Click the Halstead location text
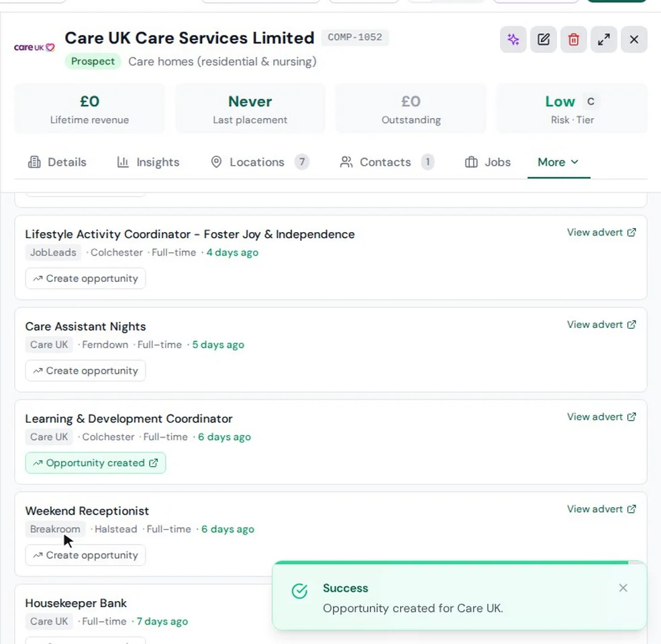The width and height of the screenshot is (661, 644). (116, 529)
